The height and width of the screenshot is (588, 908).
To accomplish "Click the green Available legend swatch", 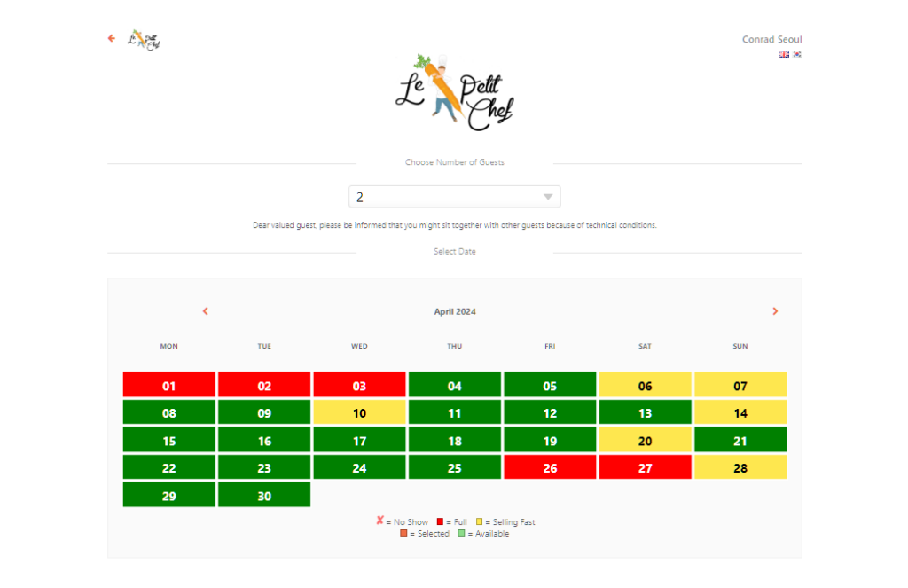I will click(461, 533).
